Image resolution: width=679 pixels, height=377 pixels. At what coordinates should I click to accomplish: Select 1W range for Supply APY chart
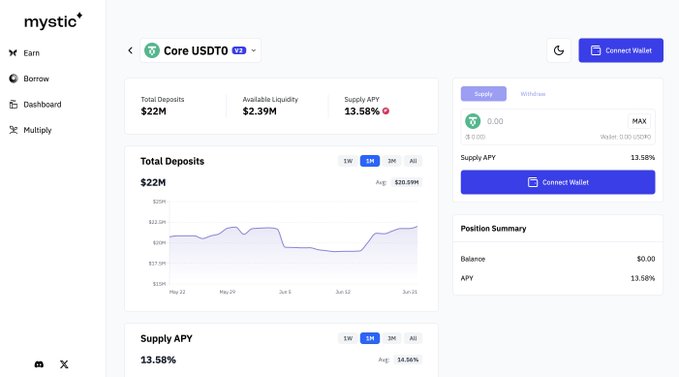(348, 338)
